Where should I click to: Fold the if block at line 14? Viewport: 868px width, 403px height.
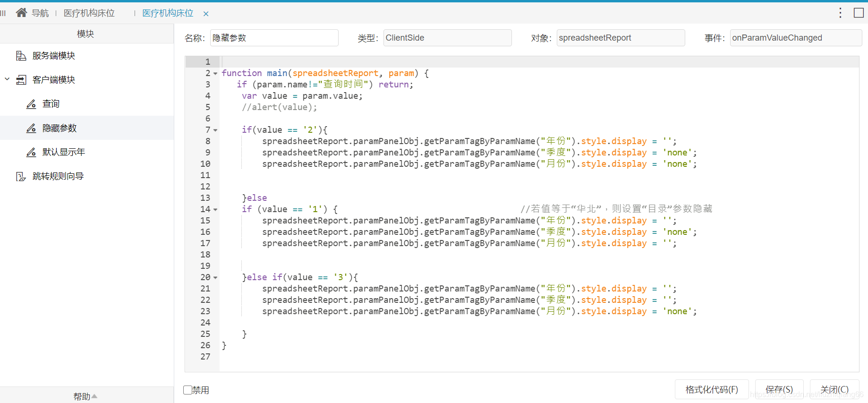click(215, 210)
